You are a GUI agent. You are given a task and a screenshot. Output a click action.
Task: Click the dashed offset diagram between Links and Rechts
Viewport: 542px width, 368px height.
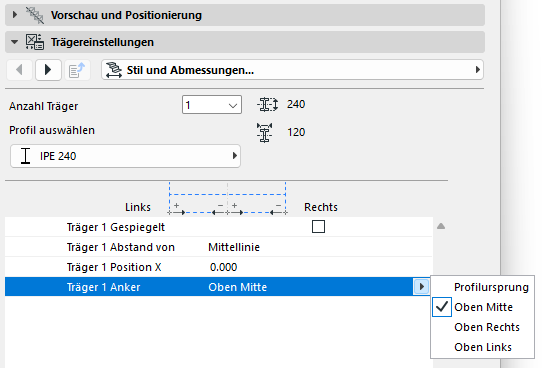pyautogui.click(x=227, y=199)
